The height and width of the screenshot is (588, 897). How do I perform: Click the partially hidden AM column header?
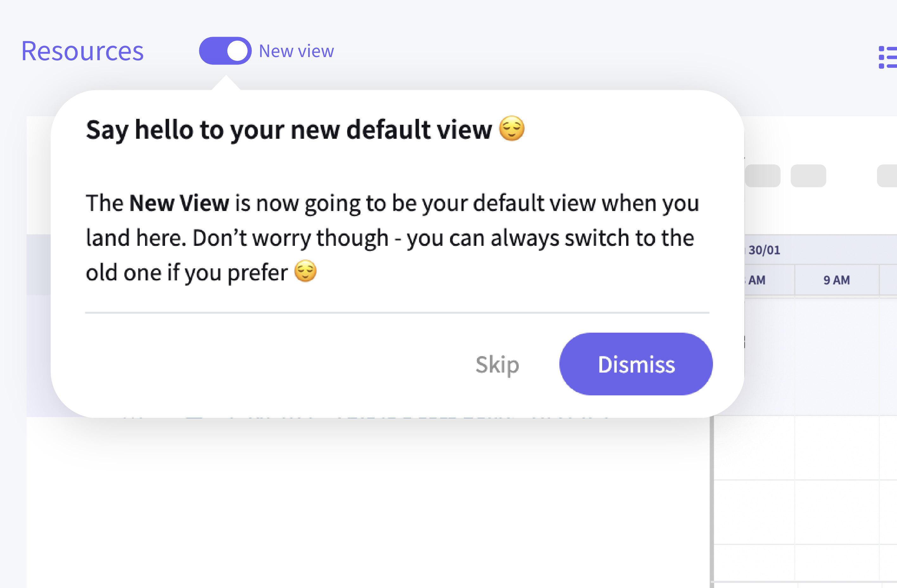757,280
